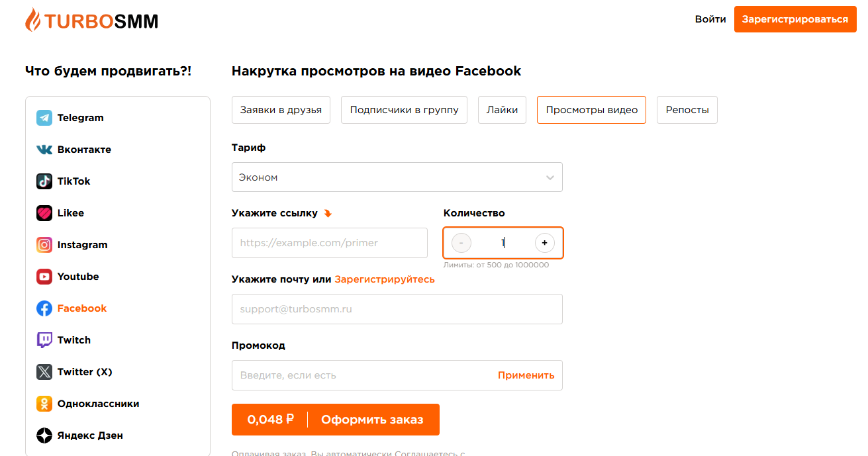Choose the TikTok icon
This screenshot has width=868, height=456.
44,181
